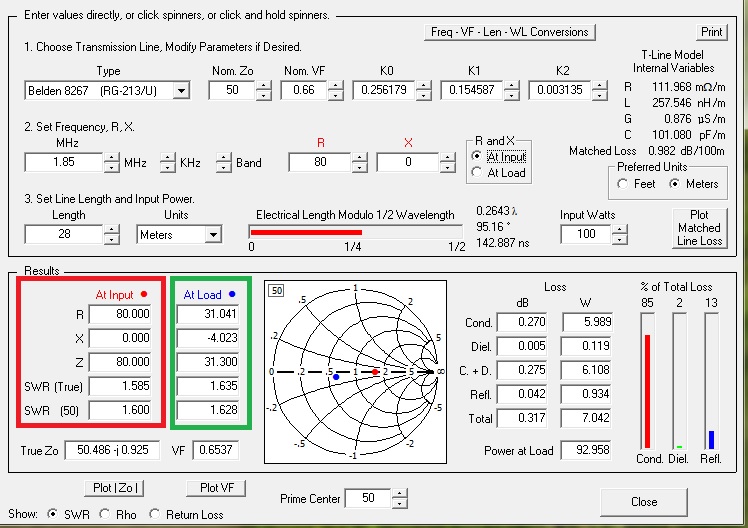Viewport: 748px width, 528px height.
Task: Click the Plot |Zo| button
Action: tap(114, 488)
